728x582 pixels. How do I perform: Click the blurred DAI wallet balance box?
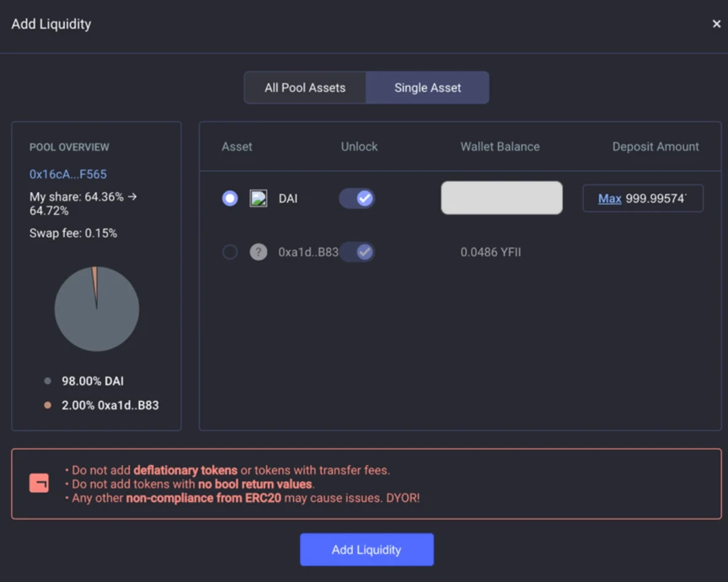501,198
